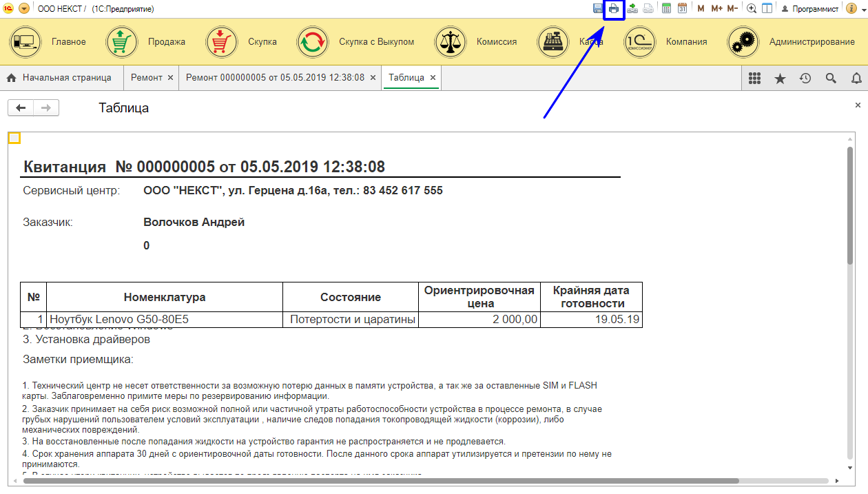Close the Ремонт 000000005 tab
Viewport: 868px width, 494px height.
click(373, 78)
